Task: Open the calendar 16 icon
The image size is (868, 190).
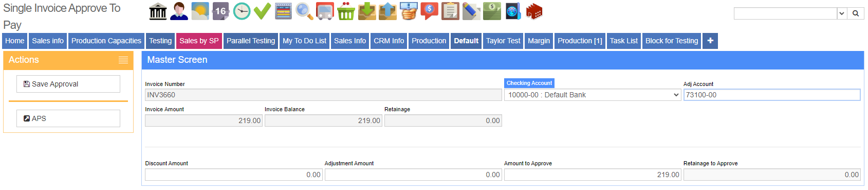Action: (x=220, y=11)
